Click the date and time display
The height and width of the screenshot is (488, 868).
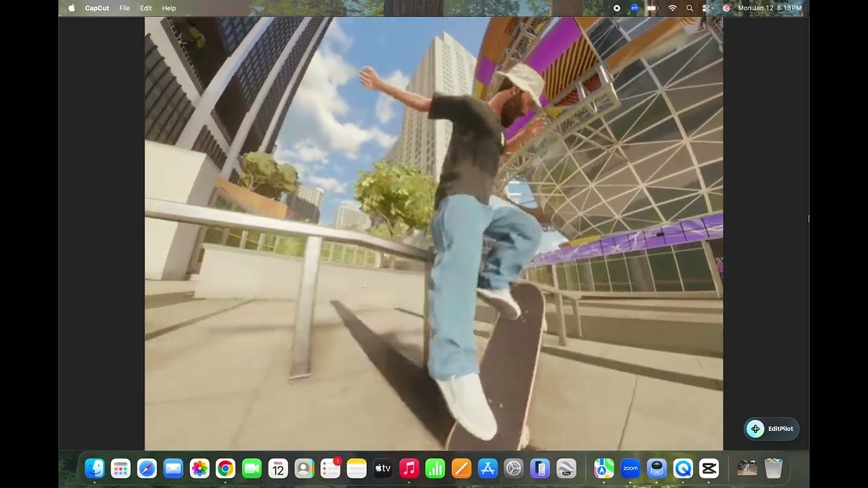770,8
